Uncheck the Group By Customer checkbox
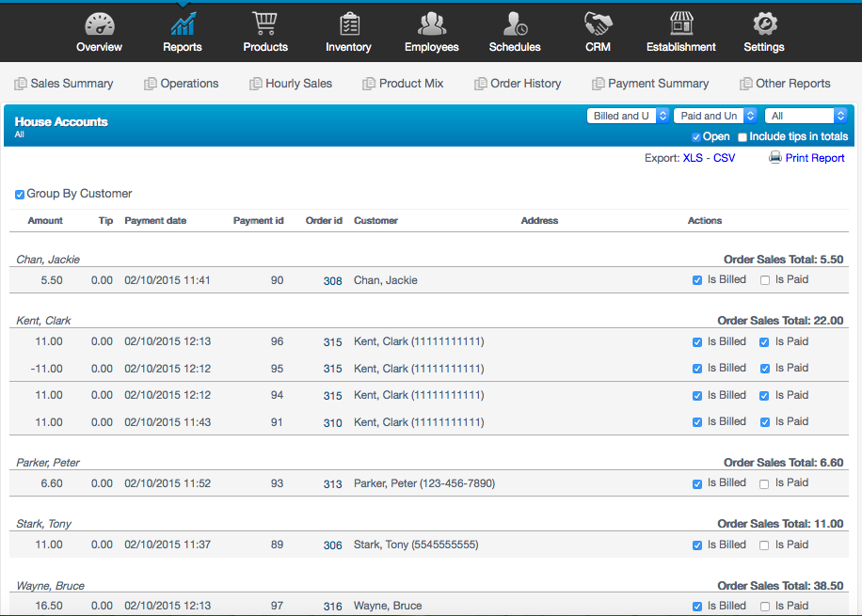 coord(21,195)
